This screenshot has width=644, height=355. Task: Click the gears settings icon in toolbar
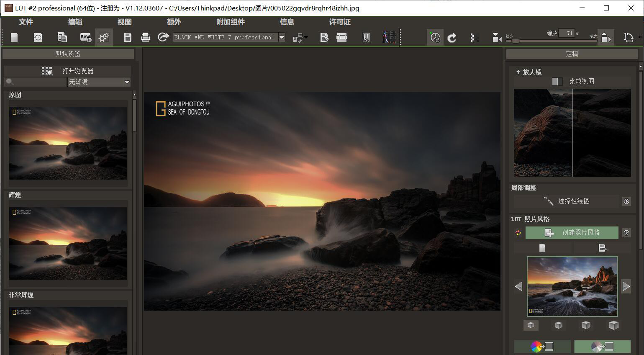[104, 38]
